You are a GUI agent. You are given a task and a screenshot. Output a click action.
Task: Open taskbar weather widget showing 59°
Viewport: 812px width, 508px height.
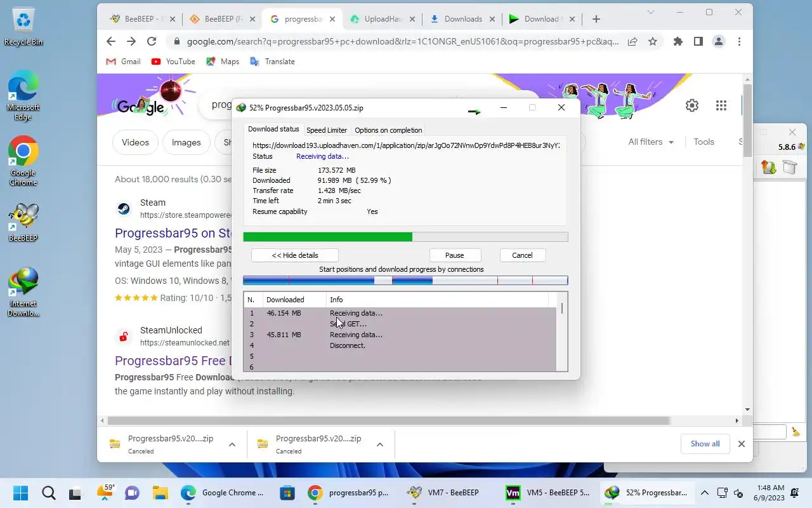tap(105, 492)
